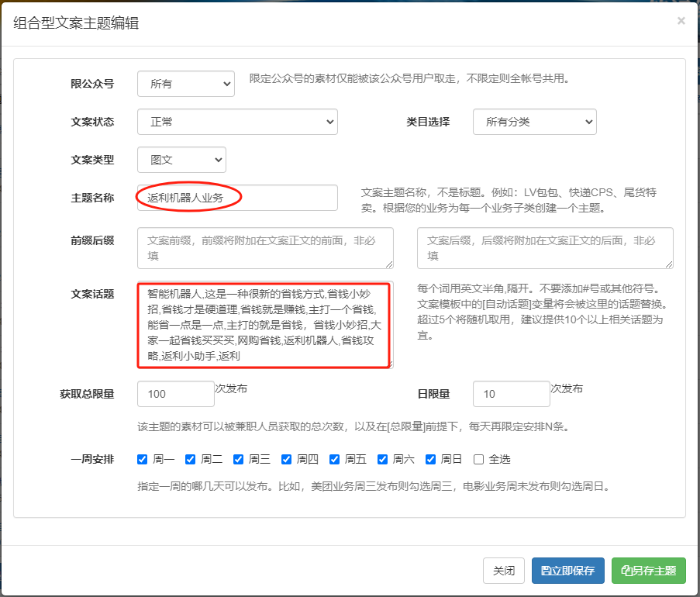Open the 限公众号 dropdown
The height and width of the screenshot is (597, 700).
186,84
